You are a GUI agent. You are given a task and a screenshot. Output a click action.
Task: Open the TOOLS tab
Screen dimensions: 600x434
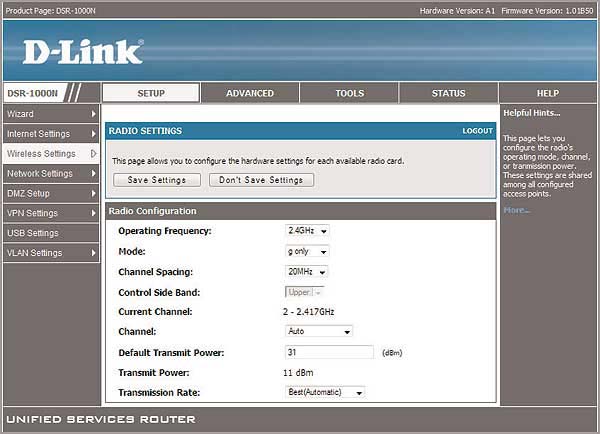pyautogui.click(x=349, y=93)
